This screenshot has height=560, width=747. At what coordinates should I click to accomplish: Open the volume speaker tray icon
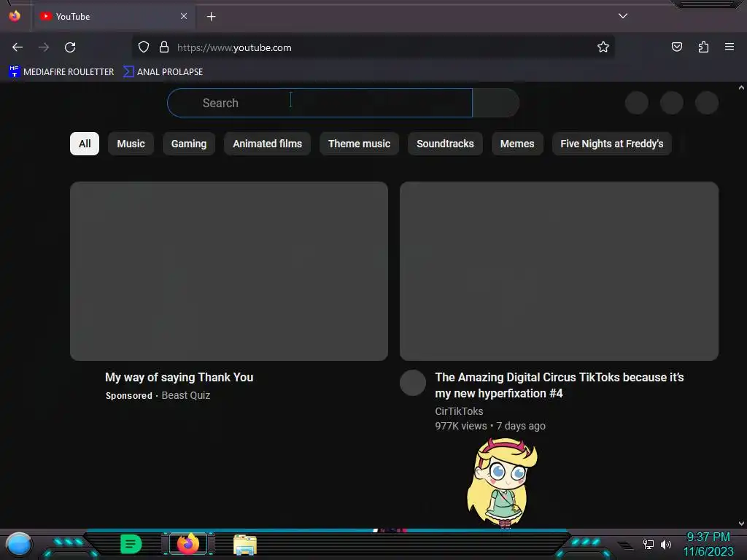tap(666, 544)
